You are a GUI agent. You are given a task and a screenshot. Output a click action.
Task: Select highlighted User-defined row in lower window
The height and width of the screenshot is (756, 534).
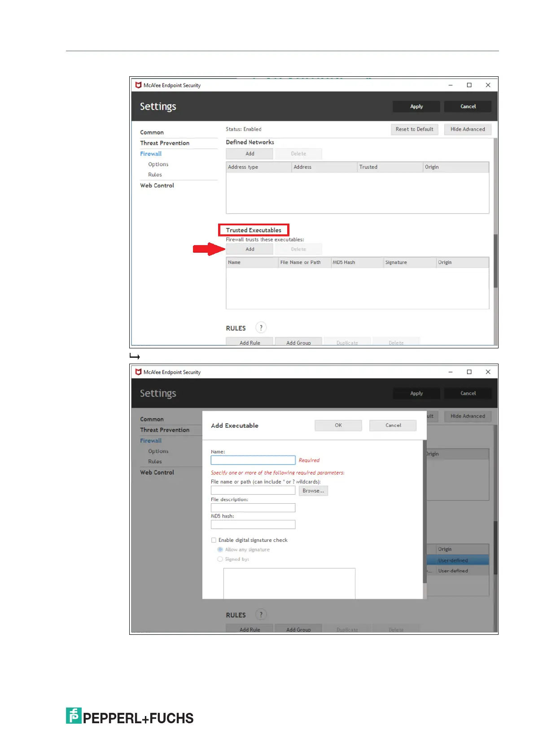click(457, 560)
